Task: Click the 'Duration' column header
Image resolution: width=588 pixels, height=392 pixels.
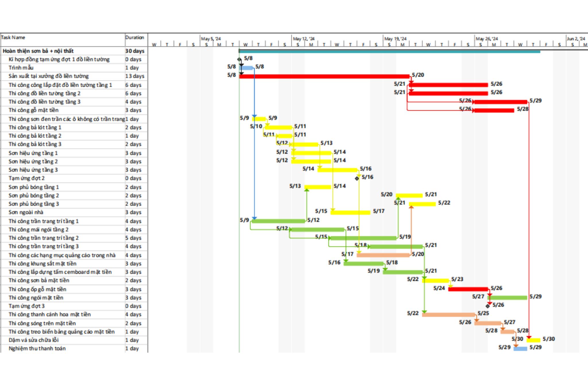Action: coord(135,38)
